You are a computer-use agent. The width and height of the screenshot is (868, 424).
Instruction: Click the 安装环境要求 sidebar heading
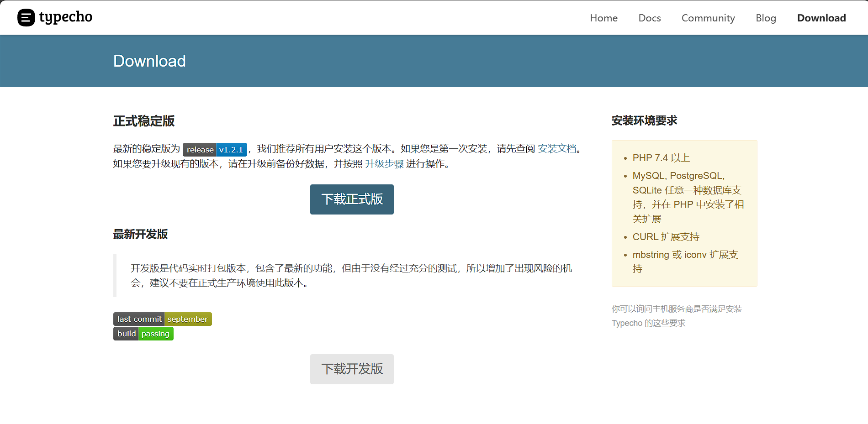(x=644, y=120)
